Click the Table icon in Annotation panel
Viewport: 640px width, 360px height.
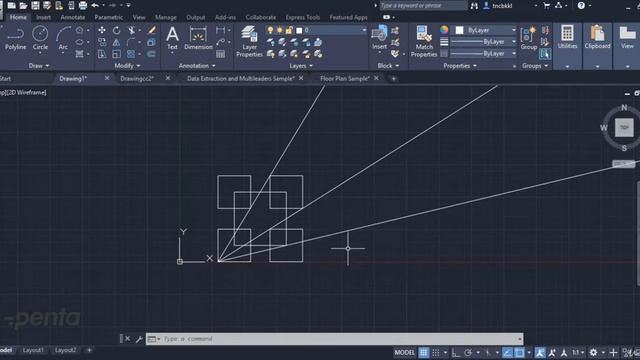[220, 54]
